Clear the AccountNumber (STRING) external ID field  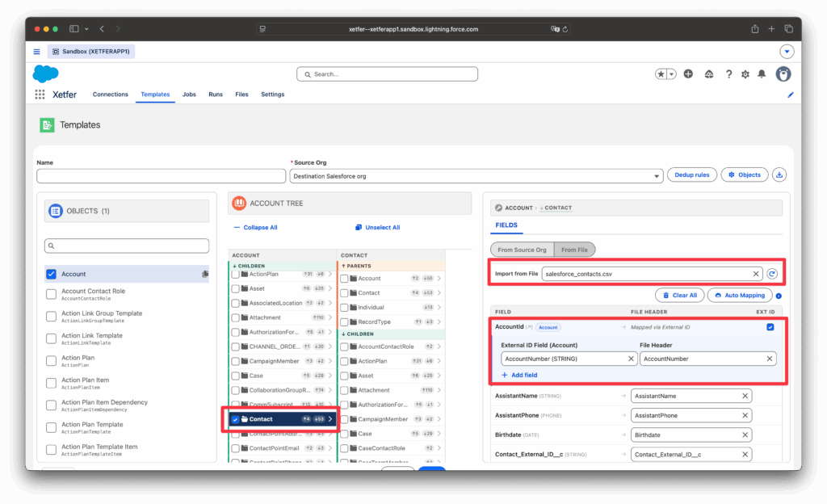pyautogui.click(x=631, y=359)
